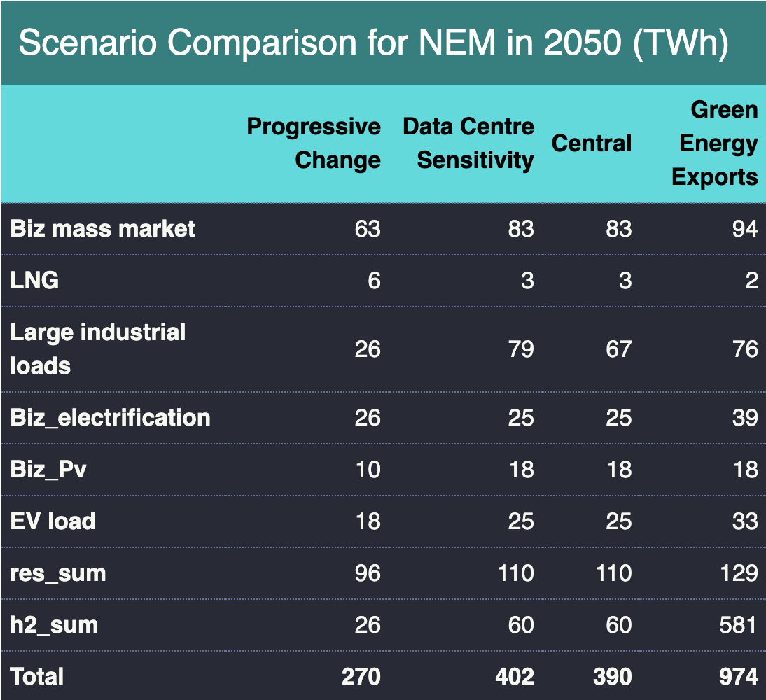
Task: Select the Central column header
Action: [x=592, y=143]
